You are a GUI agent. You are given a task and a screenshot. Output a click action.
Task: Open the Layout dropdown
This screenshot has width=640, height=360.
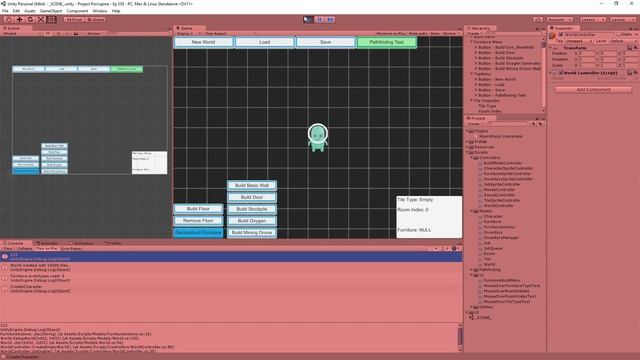coord(622,20)
